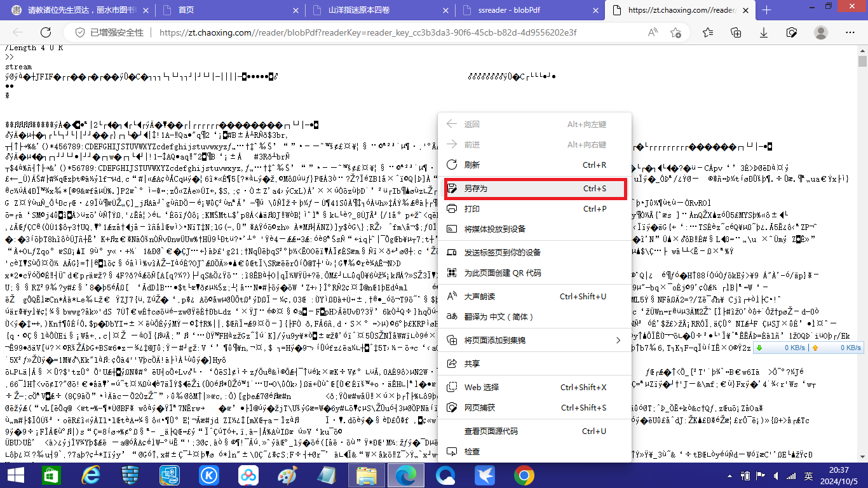Select 检查 at the bottom of the menu
The height and width of the screenshot is (488, 868).
[x=534, y=452]
